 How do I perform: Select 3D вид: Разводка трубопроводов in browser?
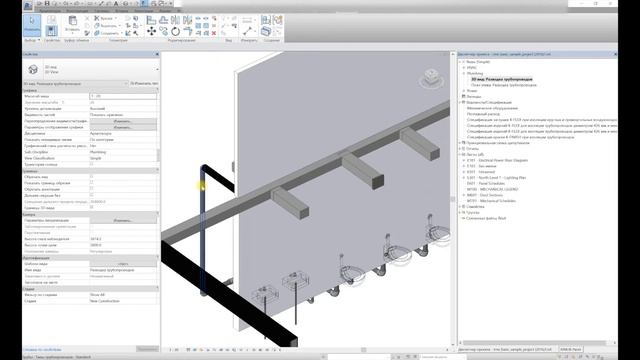(x=502, y=79)
